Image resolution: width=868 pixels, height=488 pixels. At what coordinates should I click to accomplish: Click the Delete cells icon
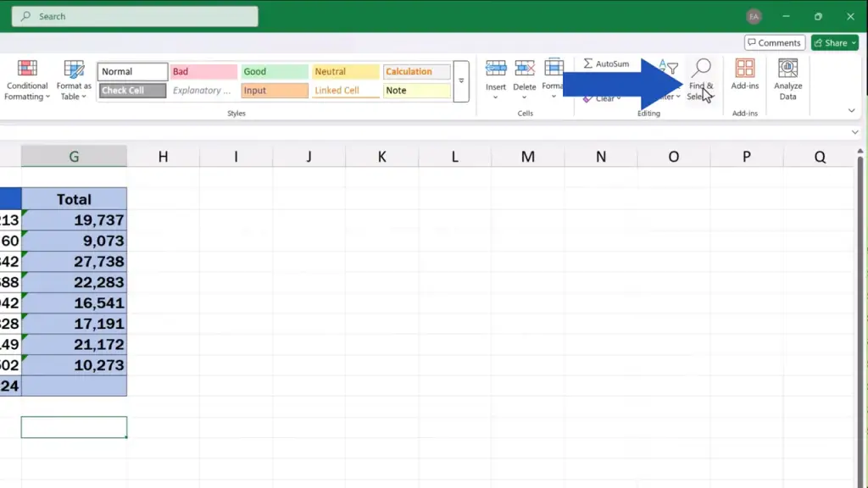pos(525,69)
